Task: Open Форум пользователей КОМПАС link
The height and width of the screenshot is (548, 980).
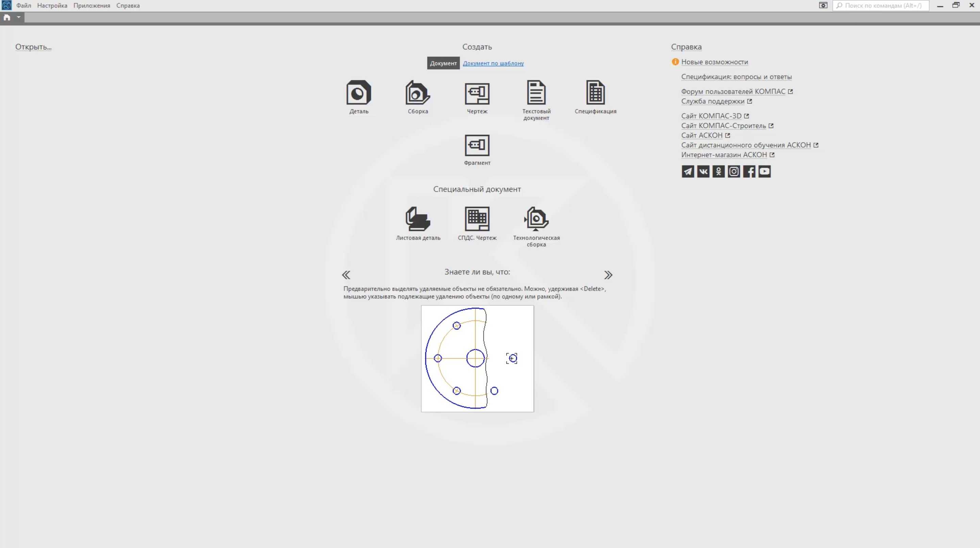Action: pyautogui.click(x=733, y=92)
